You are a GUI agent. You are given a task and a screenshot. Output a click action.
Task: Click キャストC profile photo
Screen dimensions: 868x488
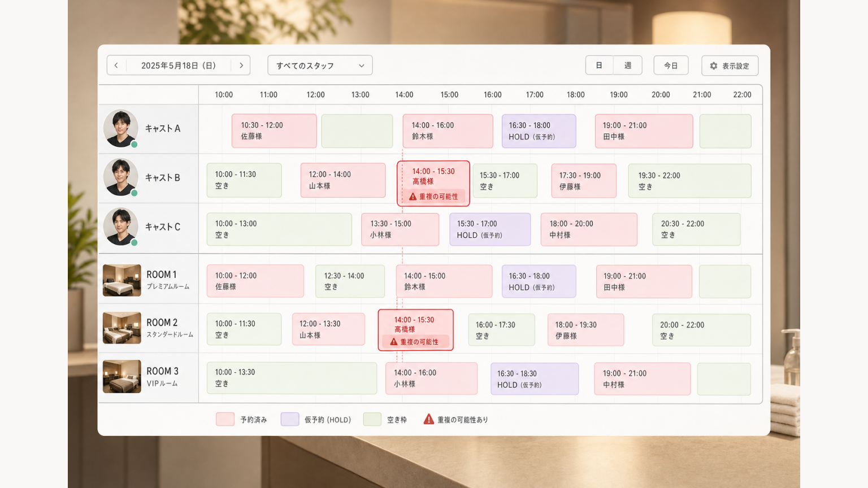point(121,226)
